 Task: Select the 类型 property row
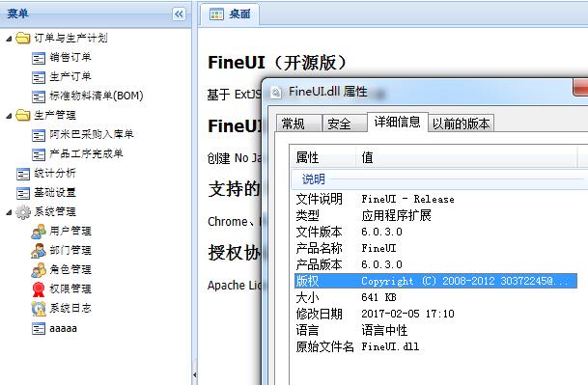[435, 215]
